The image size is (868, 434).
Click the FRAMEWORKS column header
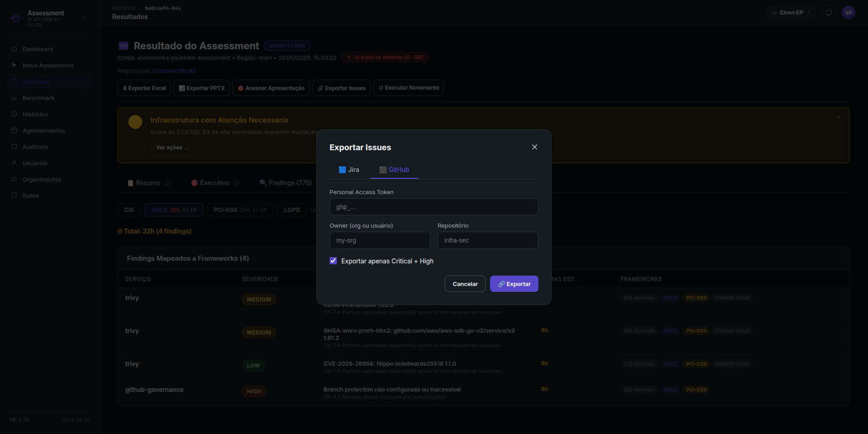[641, 279]
